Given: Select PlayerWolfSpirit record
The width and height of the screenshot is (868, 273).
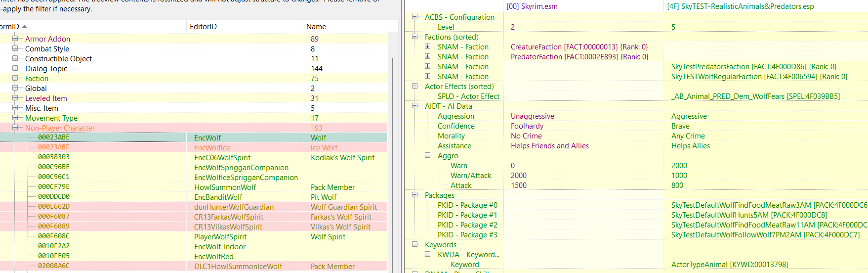Looking at the screenshot, I should click(194, 236).
